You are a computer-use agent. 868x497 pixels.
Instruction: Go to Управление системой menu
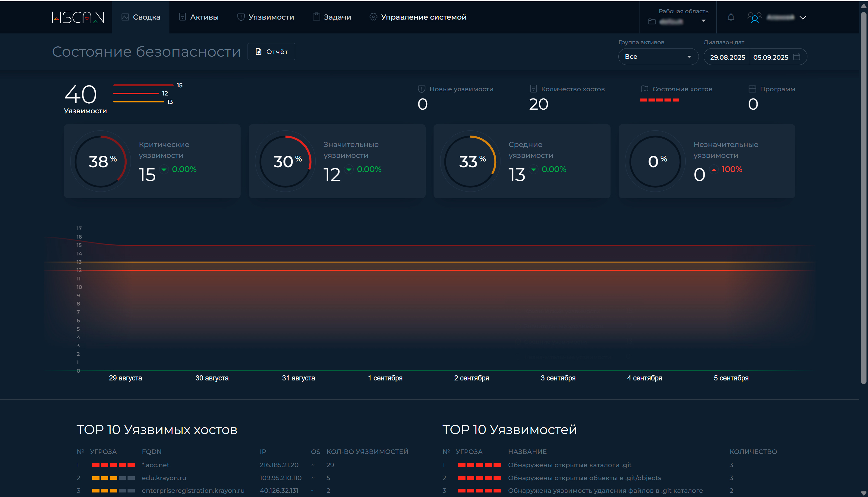418,17
